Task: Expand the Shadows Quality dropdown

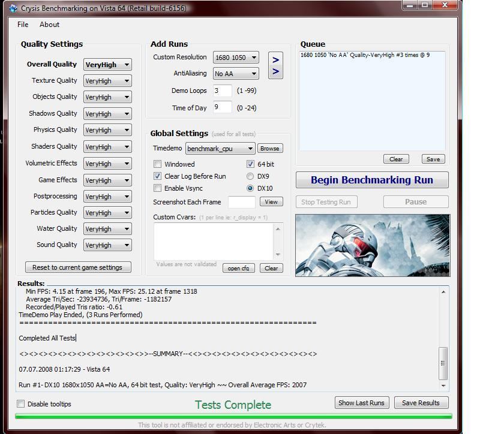Action: pos(107,114)
